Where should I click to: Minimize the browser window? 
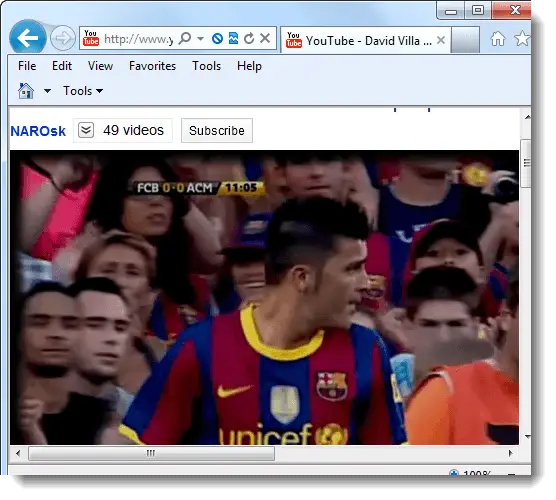click(451, 11)
